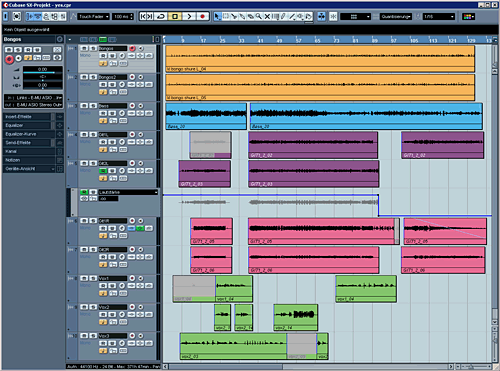Image resolution: width=500 pixels, height=371 pixels.
Task: Toggle the Cycle loop button
Action: [x=161, y=16]
